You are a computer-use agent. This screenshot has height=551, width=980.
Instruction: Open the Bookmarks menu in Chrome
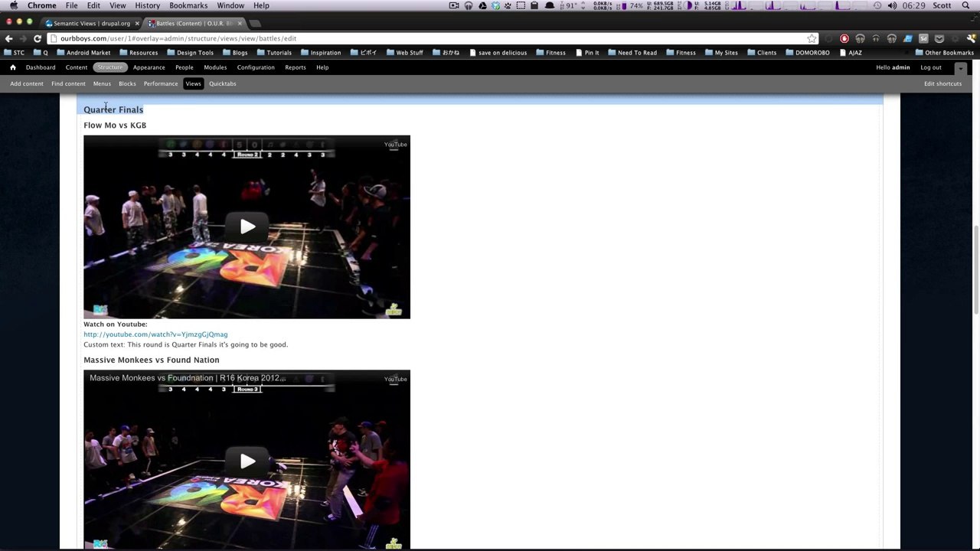188,5
